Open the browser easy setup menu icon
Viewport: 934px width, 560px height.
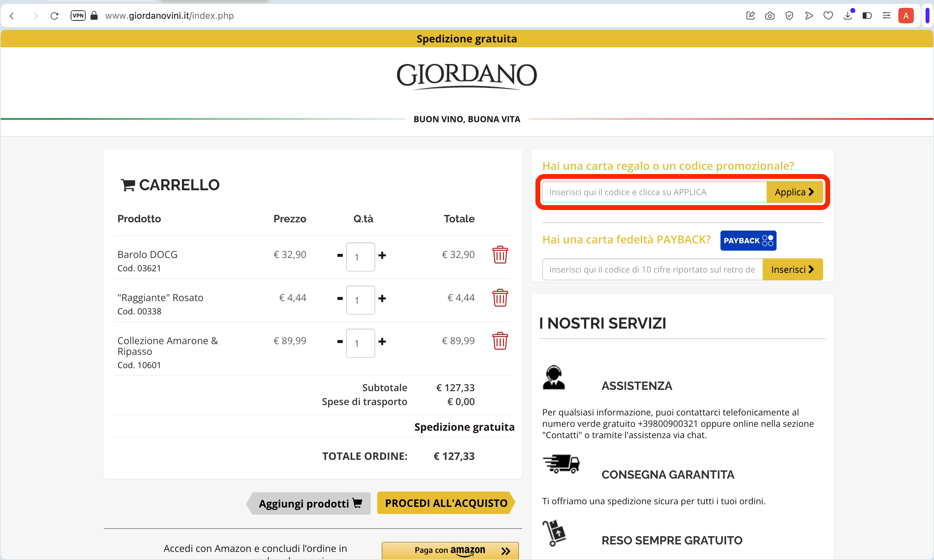pyautogui.click(x=886, y=16)
